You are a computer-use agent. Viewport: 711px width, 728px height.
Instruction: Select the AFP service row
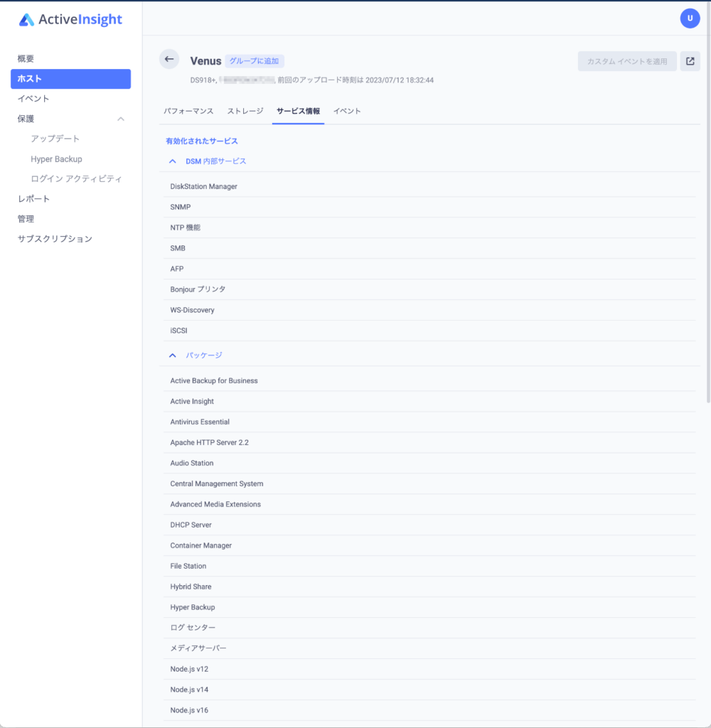click(x=429, y=269)
